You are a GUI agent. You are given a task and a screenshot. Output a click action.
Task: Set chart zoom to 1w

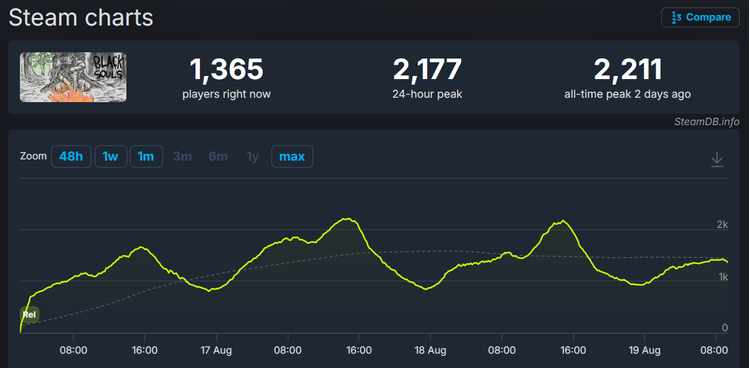point(110,156)
